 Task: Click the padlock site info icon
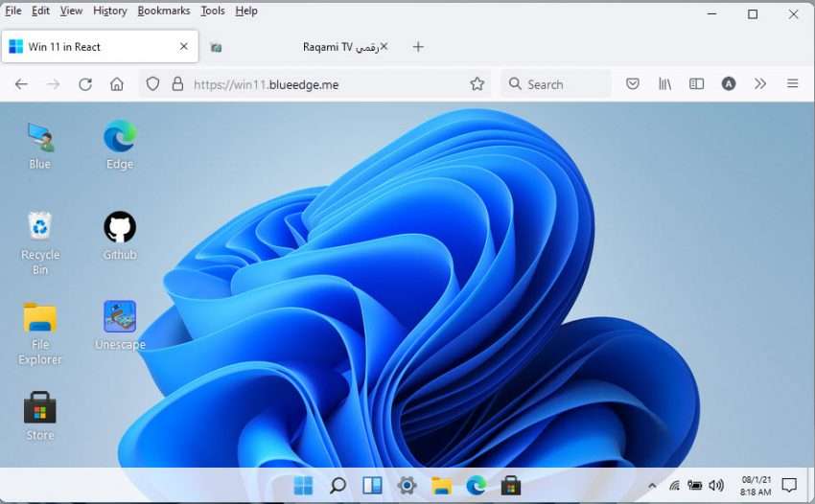[x=177, y=84]
